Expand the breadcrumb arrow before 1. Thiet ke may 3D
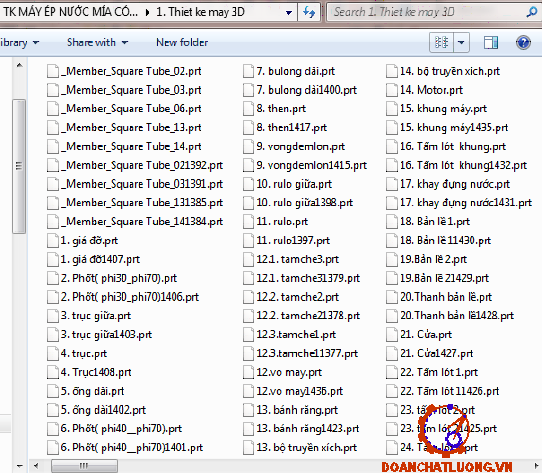Viewport: 542px width, 473px height. tap(148, 13)
